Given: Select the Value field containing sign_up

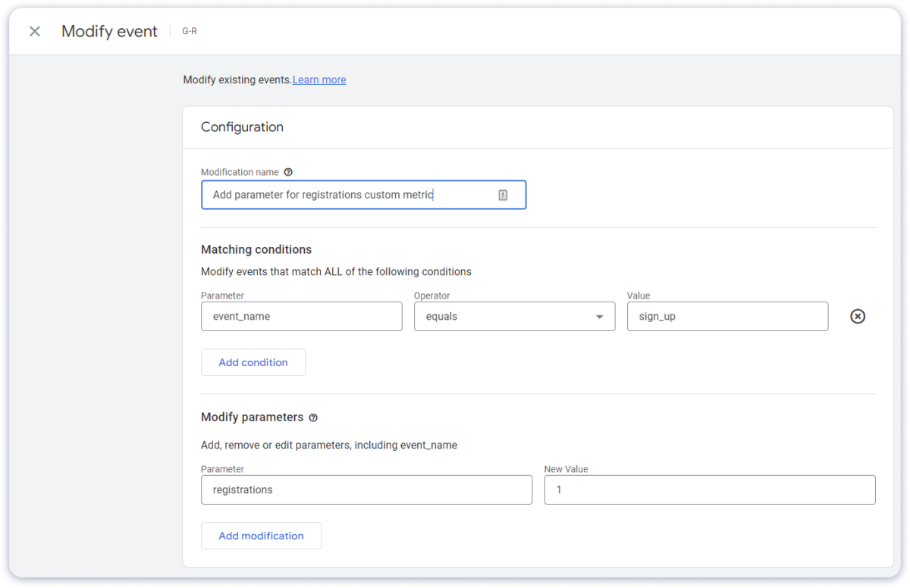Looking at the screenshot, I should (726, 316).
